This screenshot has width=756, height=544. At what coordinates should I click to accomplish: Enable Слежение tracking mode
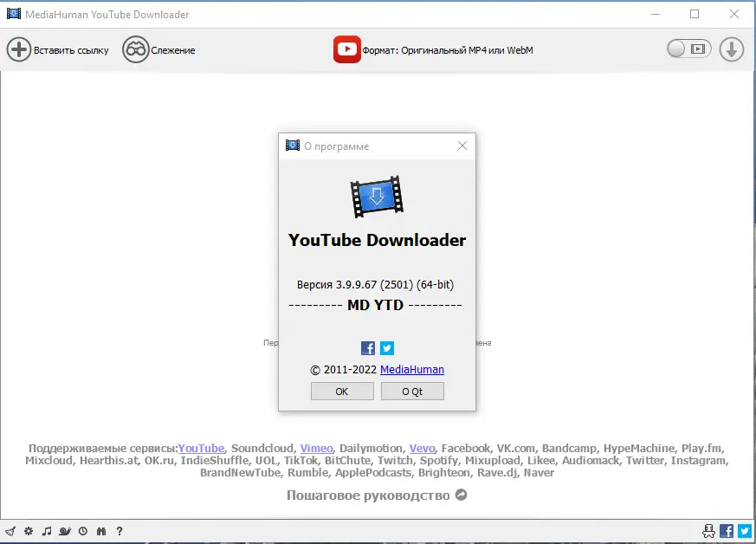tap(158, 49)
